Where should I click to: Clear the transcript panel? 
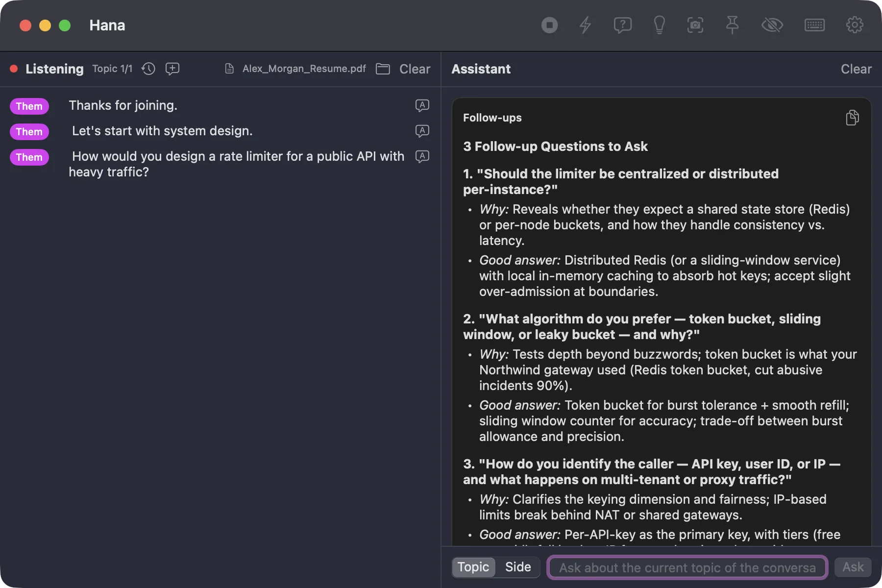coord(415,69)
